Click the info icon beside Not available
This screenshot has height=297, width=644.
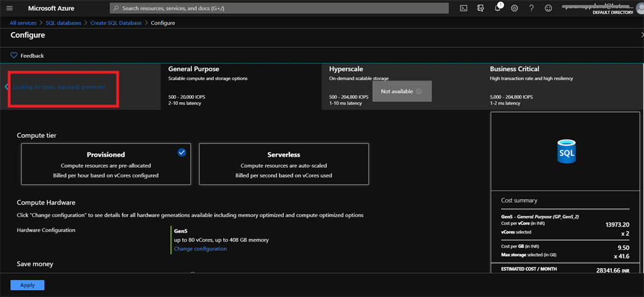coord(419,92)
